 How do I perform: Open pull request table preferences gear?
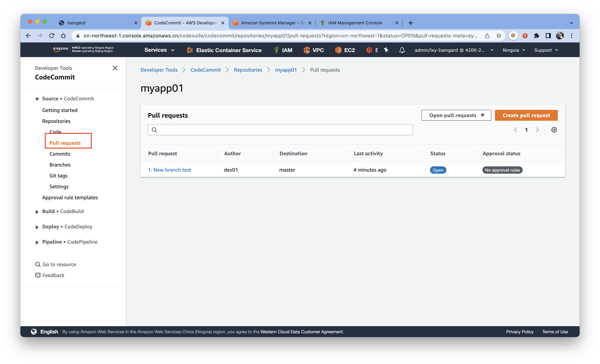pyautogui.click(x=554, y=130)
